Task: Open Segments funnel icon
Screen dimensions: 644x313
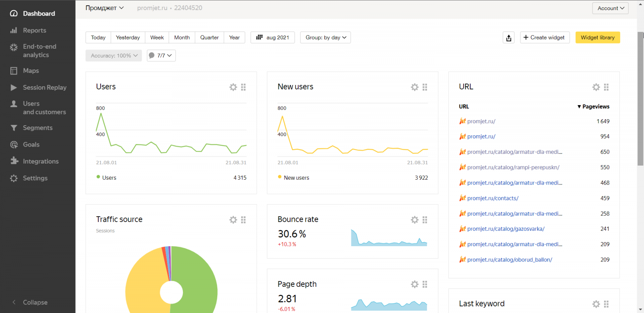Action: pos(14,128)
